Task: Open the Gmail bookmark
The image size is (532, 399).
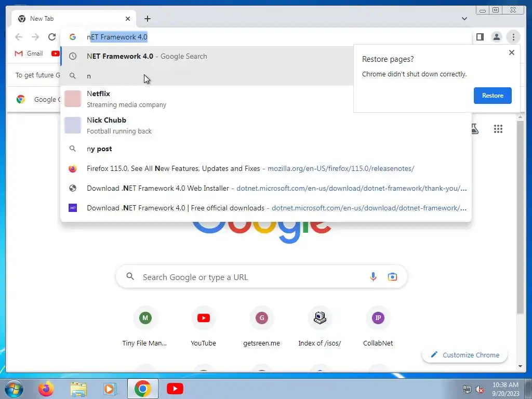Action: coord(29,54)
